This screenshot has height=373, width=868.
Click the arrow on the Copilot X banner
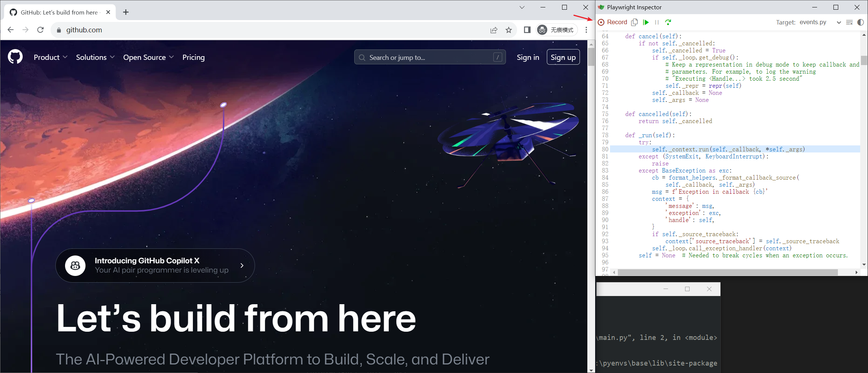[242, 266]
